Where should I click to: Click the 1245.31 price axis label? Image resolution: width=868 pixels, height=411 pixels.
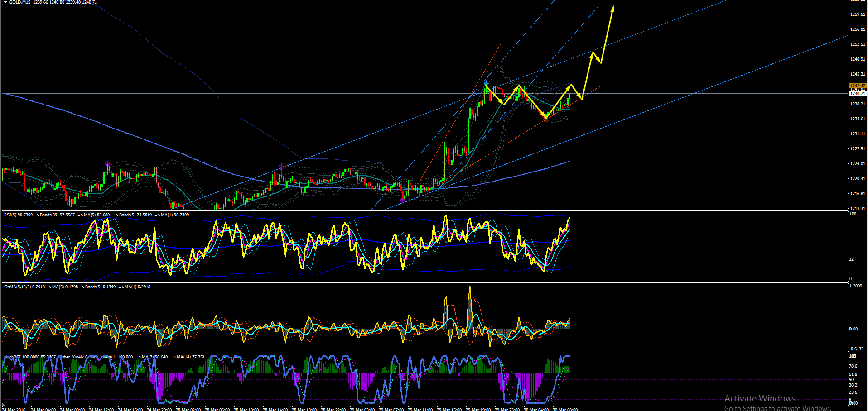(858, 74)
